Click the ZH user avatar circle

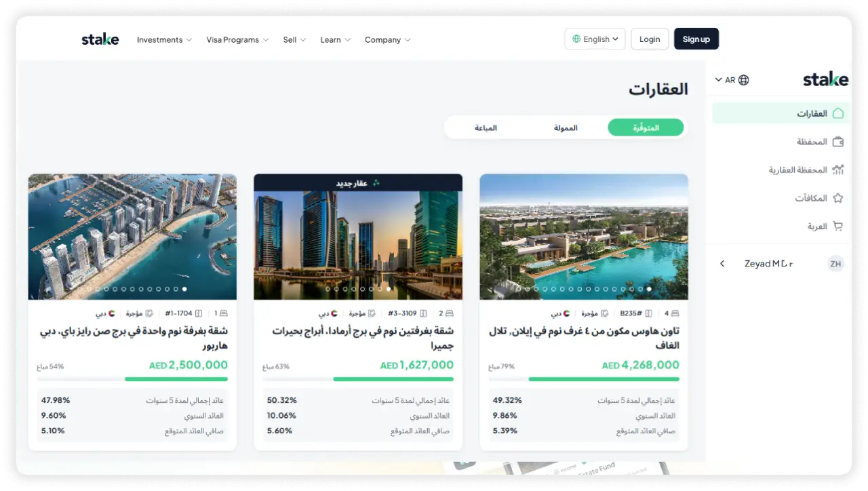click(835, 264)
